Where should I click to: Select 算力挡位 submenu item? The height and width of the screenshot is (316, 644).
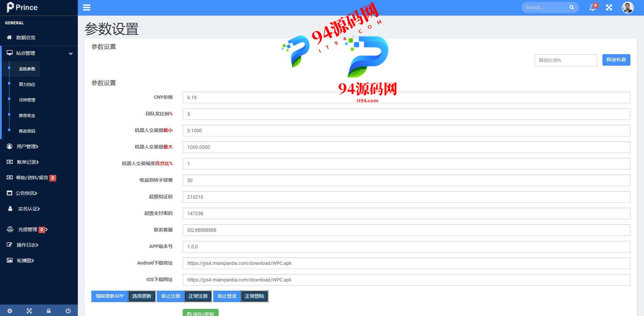click(x=27, y=84)
